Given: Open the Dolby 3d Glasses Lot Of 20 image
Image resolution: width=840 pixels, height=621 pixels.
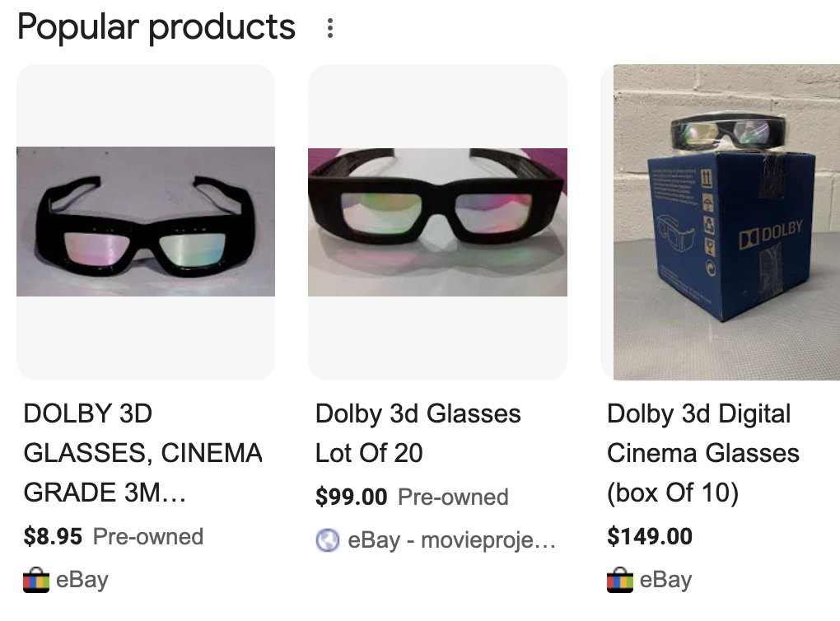Looking at the screenshot, I should pos(437,222).
